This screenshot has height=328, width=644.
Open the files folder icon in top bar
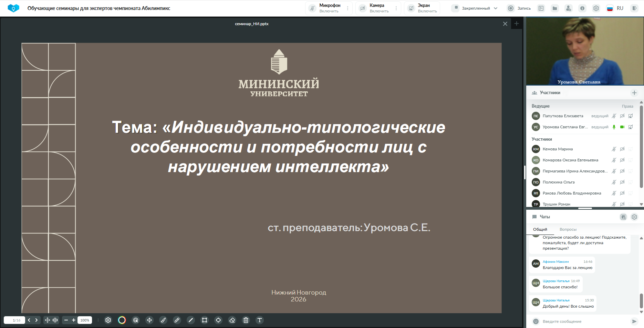555,8
